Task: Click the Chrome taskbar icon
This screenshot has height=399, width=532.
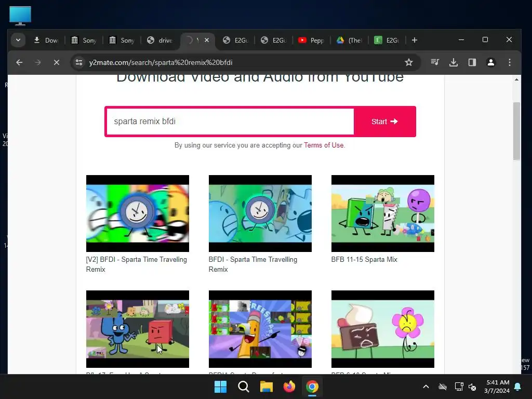Action: click(x=312, y=387)
